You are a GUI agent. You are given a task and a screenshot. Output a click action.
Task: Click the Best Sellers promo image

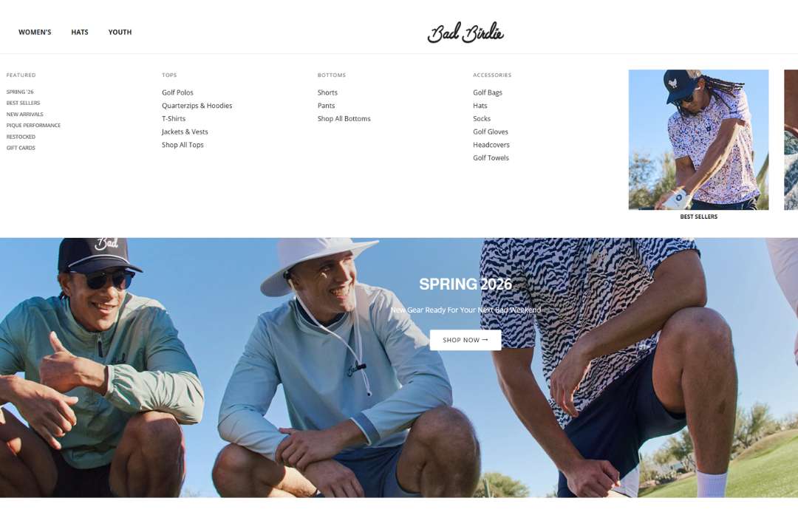(x=698, y=140)
